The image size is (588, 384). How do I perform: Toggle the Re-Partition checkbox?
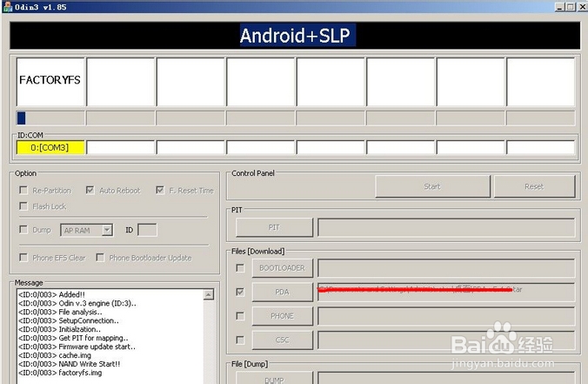[23, 191]
